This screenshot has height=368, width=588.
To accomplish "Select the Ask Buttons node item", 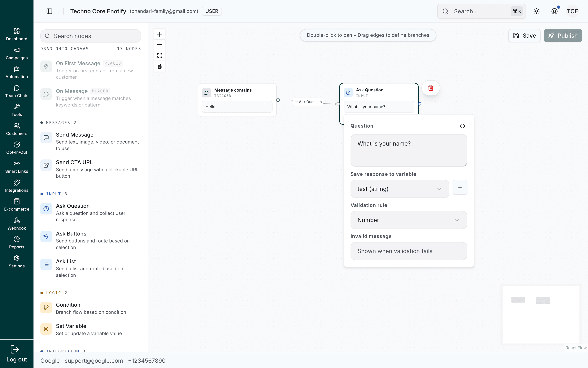I will click(x=91, y=240).
